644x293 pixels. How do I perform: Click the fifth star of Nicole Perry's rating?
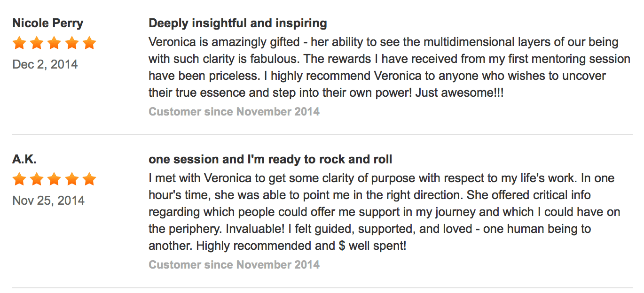[x=89, y=43]
